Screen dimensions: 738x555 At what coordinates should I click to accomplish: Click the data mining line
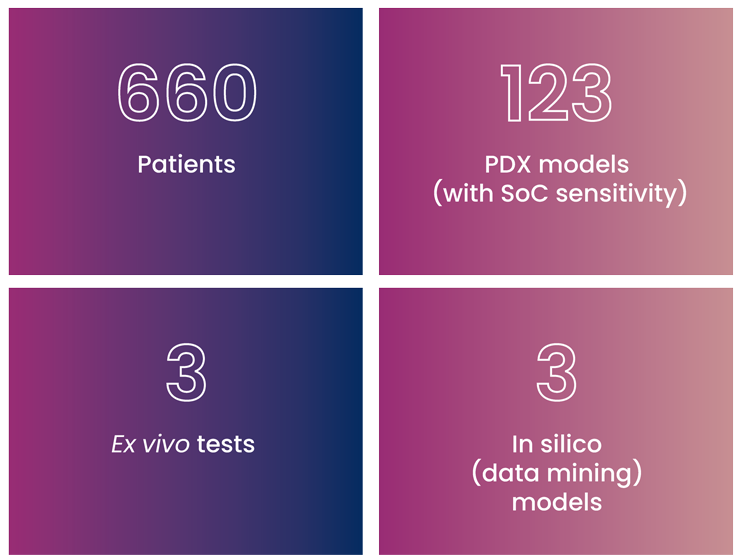click(557, 473)
